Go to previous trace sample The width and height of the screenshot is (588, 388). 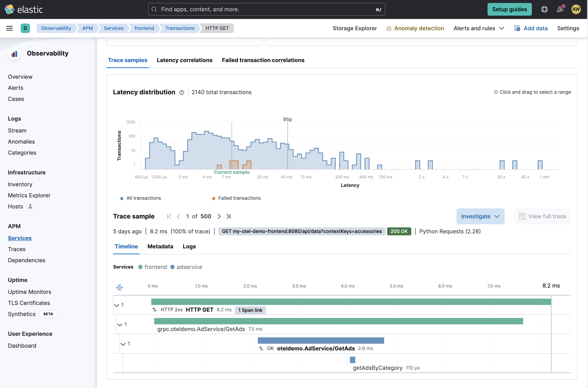178,216
